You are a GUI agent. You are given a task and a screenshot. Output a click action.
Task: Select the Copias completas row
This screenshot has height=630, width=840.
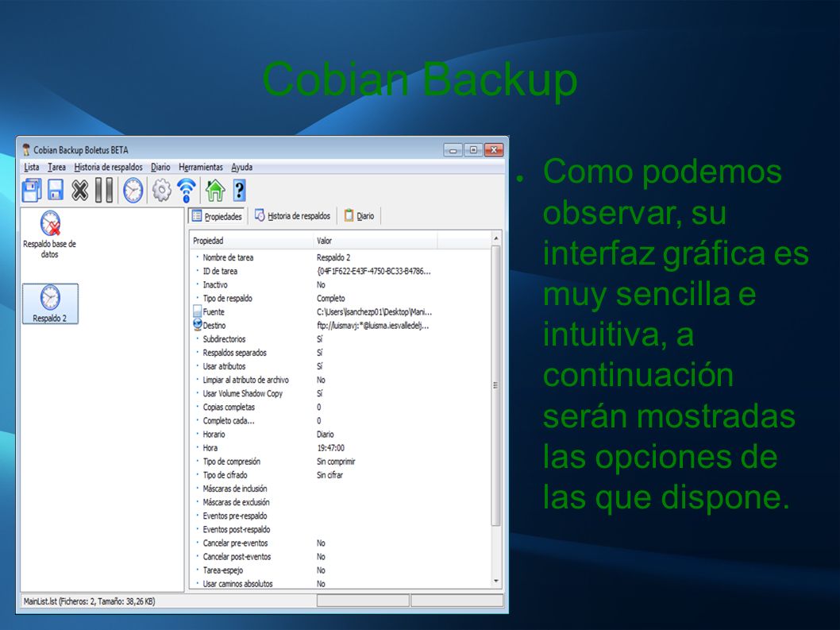[x=340, y=407]
